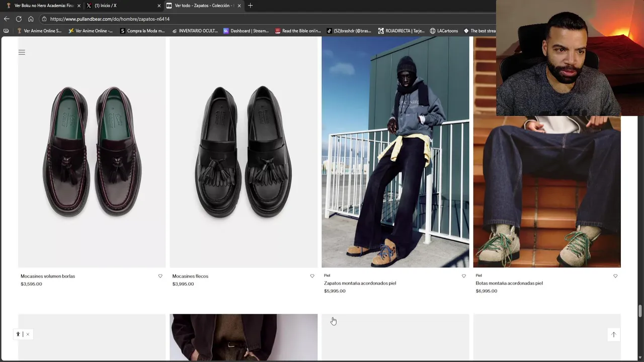View site information lock icon

click(x=44, y=19)
